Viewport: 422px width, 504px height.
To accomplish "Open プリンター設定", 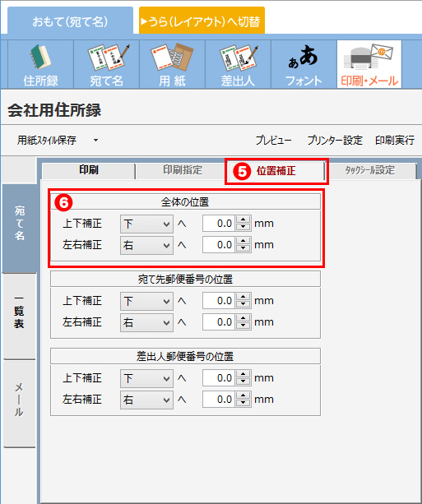I will pyautogui.click(x=335, y=140).
